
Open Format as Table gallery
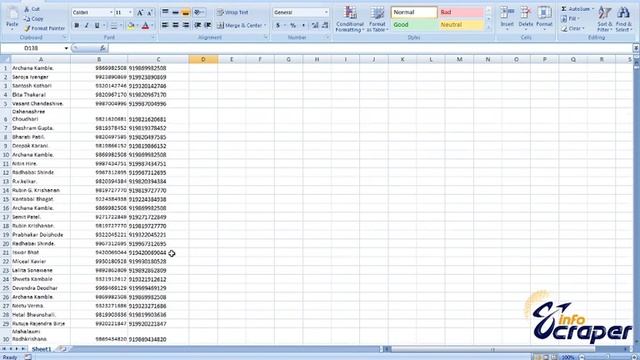[x=377, y=19]
